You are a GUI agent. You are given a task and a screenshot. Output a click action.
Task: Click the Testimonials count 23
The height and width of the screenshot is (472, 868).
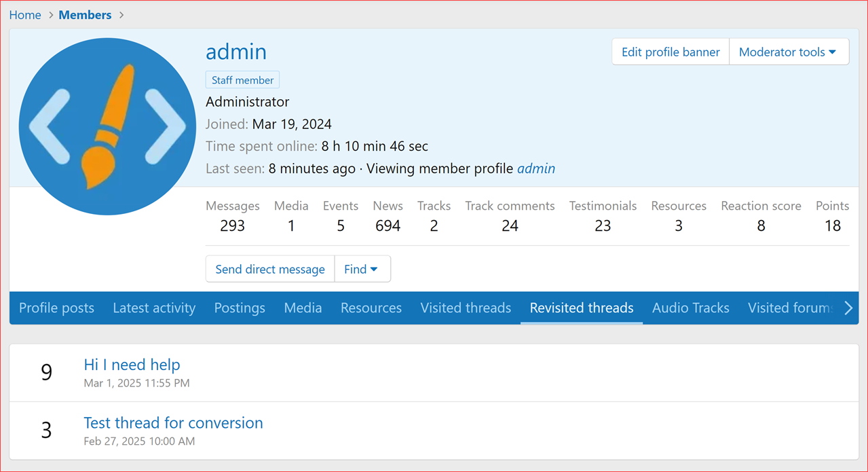(x=603, y=226)
